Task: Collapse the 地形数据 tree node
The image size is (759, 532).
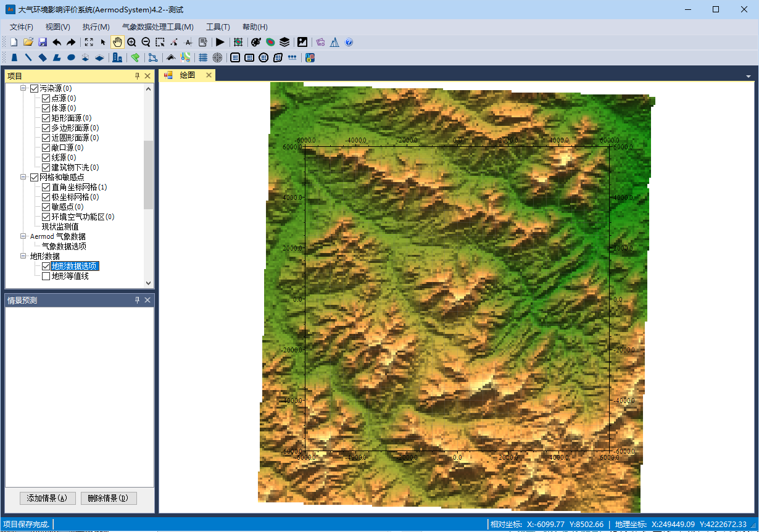Action: coord(23,256)
